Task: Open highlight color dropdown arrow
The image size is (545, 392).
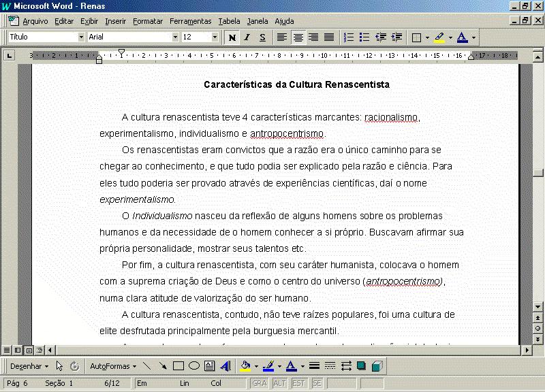Action: point(450,37)
